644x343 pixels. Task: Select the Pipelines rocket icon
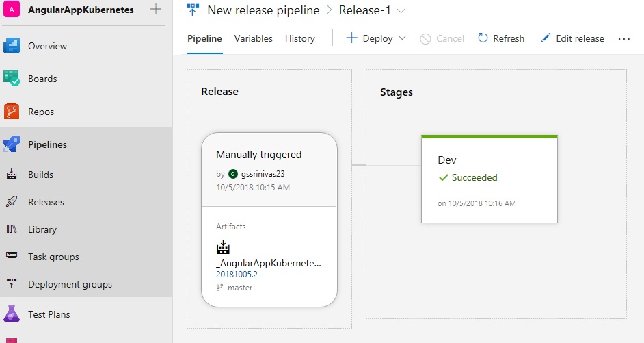click(x=12, y=144)
